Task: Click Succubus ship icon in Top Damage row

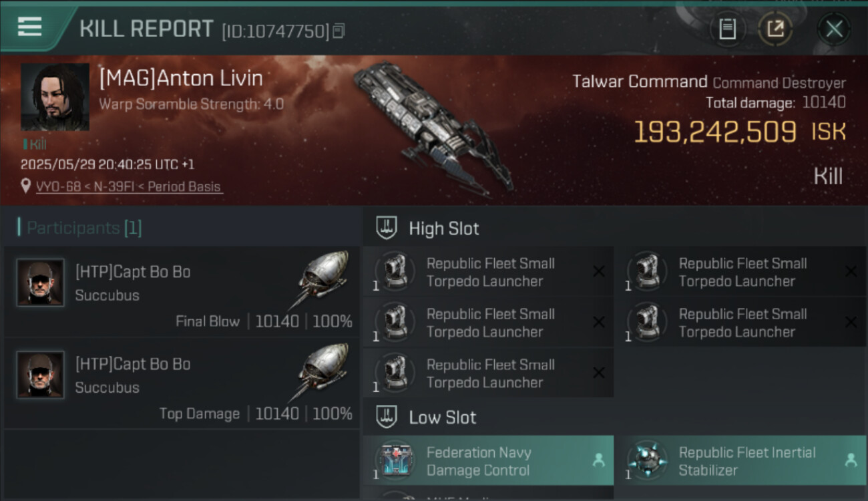Action: tap(324, 369)
